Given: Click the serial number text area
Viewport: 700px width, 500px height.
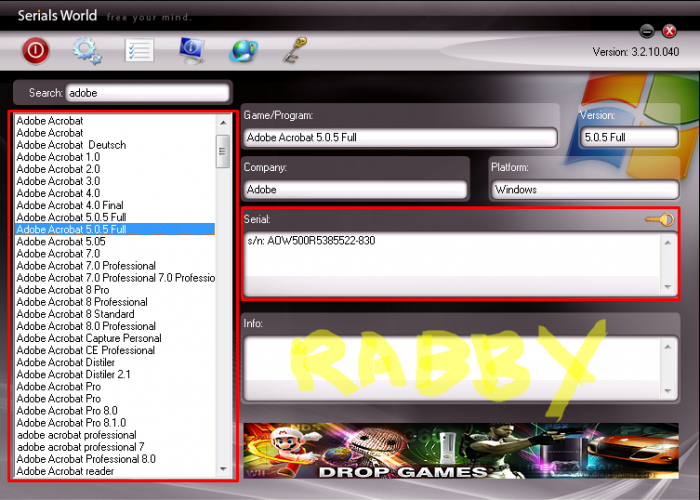Looking at the screenshot, I should click(x=452, y=263).
